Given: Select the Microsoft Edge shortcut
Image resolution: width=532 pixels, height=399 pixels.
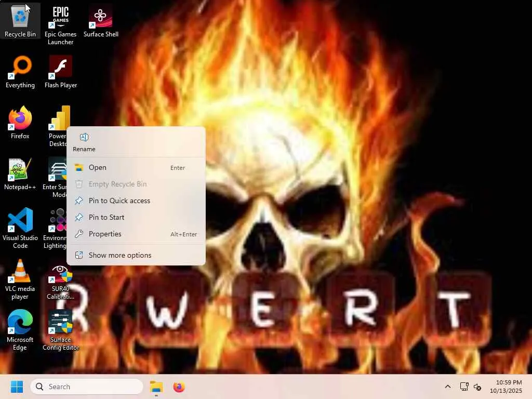Looking at the screenshot, I should coord(20,330).
